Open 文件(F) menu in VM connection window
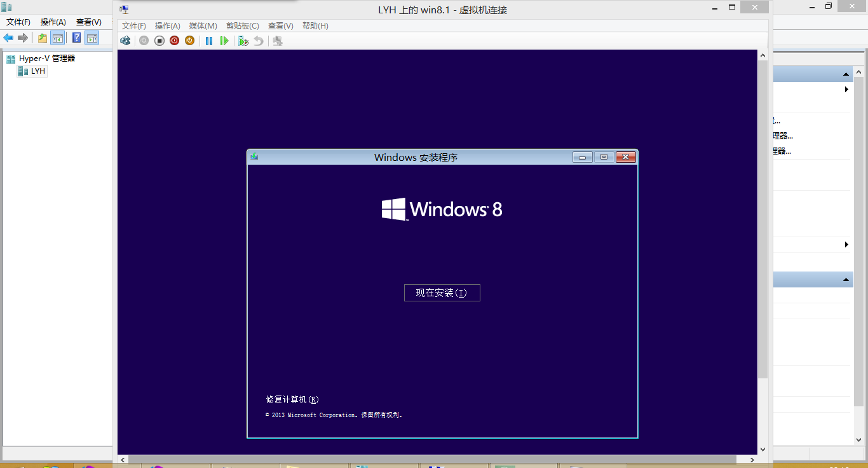The image size is (868, 468). [134, 26]
